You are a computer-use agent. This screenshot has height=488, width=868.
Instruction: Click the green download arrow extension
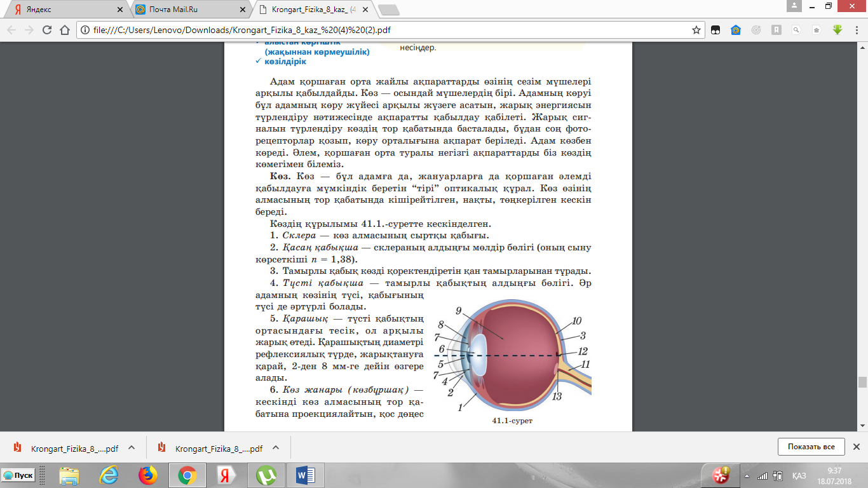[837, 30]
